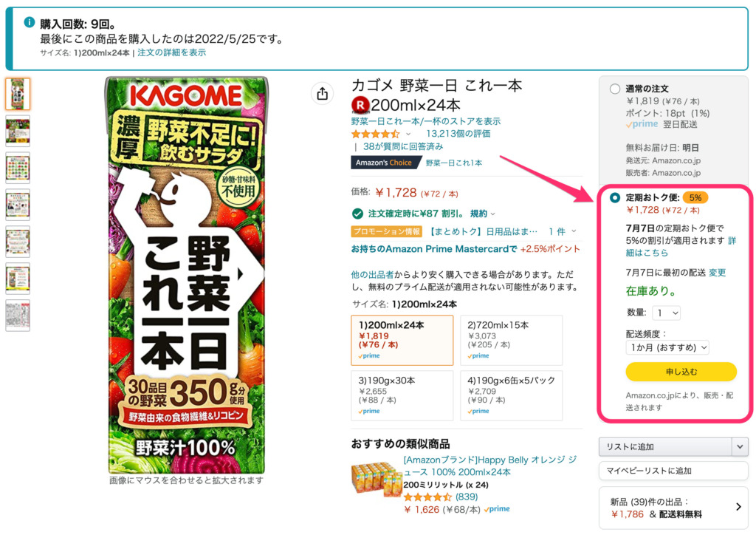Click the right arrow on the new offers (39) box
756x535 pixels.
click(x=738, y=506)
